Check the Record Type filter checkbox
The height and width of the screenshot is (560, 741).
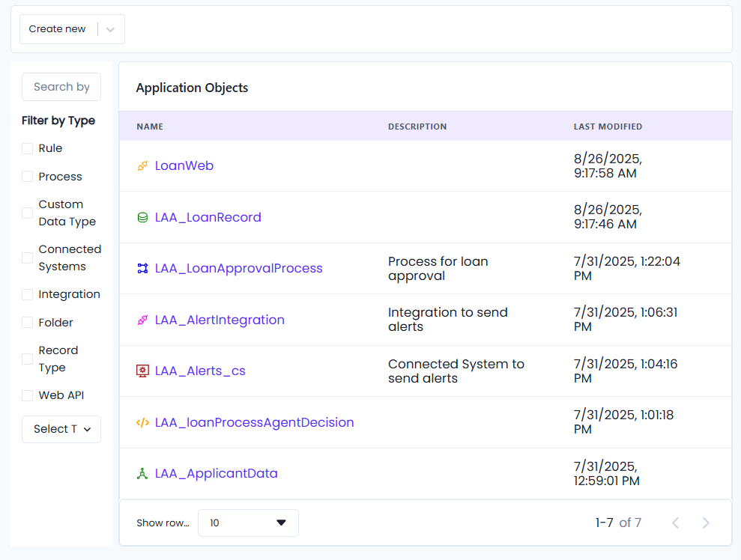tap(28, 359)
